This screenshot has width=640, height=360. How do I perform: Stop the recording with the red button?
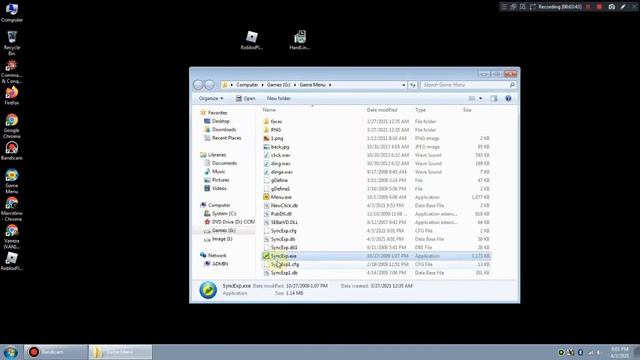coord(599,7)
